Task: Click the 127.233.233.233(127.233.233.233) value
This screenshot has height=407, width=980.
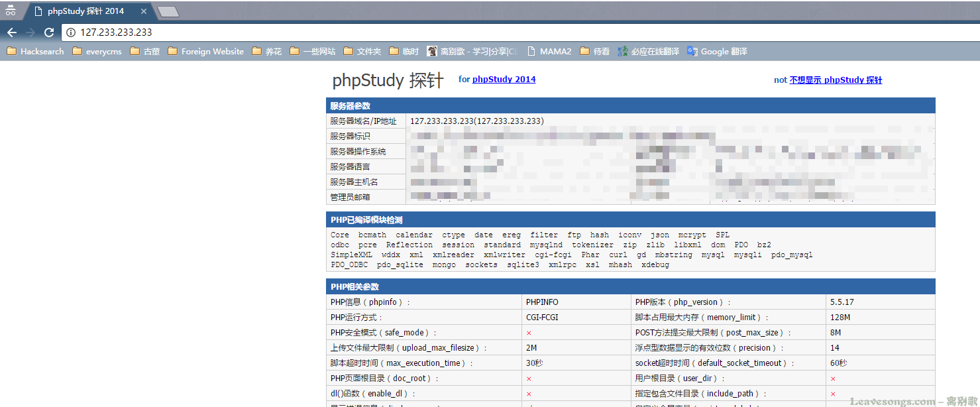Action: (477, 121)
